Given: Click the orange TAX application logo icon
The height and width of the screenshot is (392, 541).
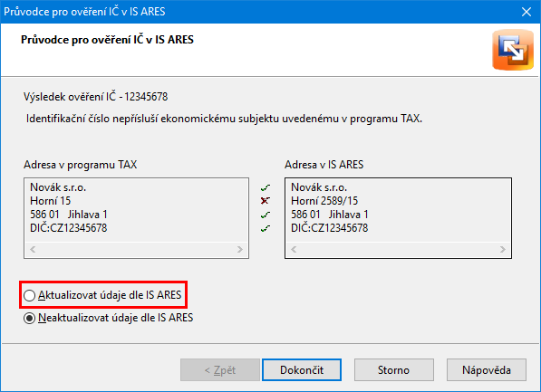Looking at the screenshot, I should [513, 50].
